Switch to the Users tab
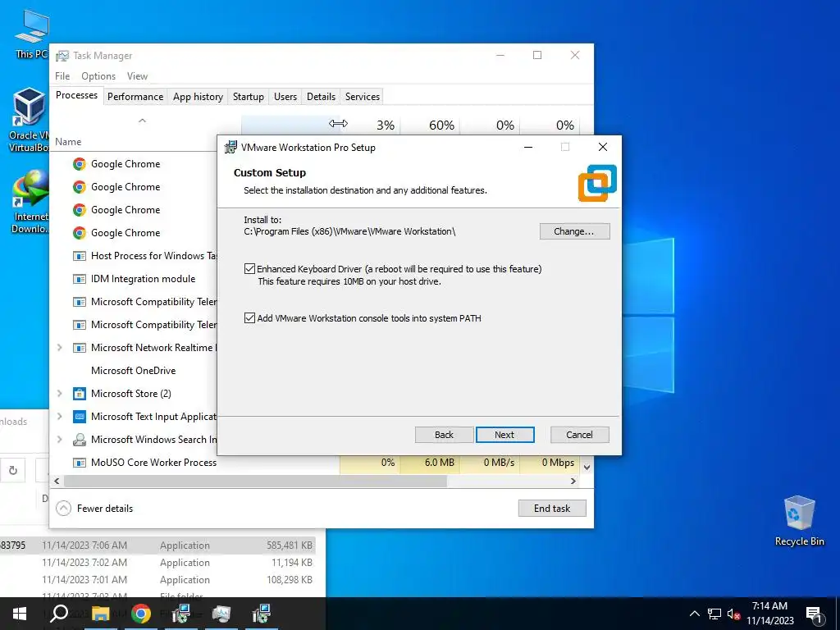This screenshot has height=630, width=840. (285, 97)
